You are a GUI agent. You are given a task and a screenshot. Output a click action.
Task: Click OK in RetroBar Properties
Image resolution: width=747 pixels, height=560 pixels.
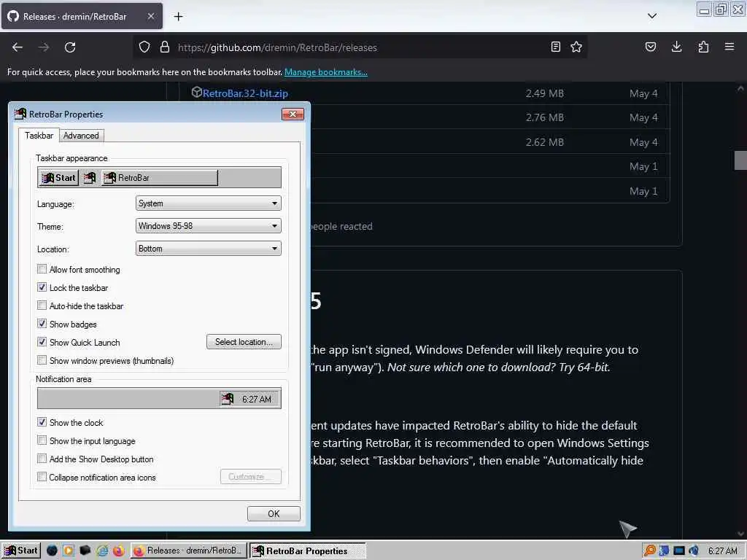[x=274, y=514]
